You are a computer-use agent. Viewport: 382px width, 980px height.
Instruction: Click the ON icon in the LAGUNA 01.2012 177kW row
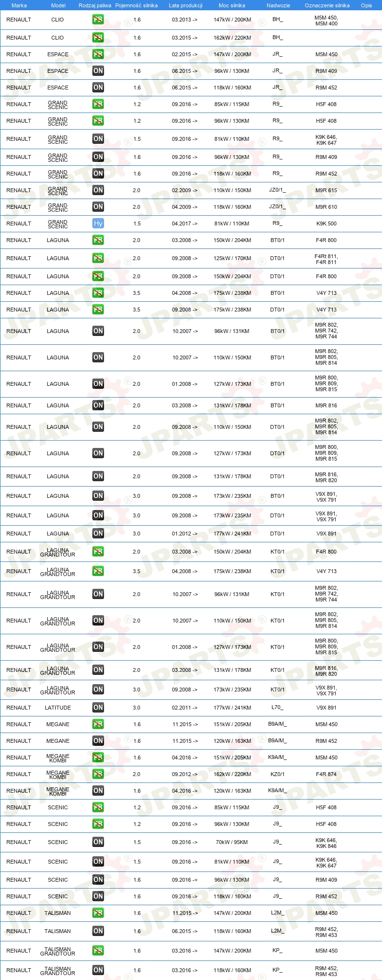click(98, 534)
